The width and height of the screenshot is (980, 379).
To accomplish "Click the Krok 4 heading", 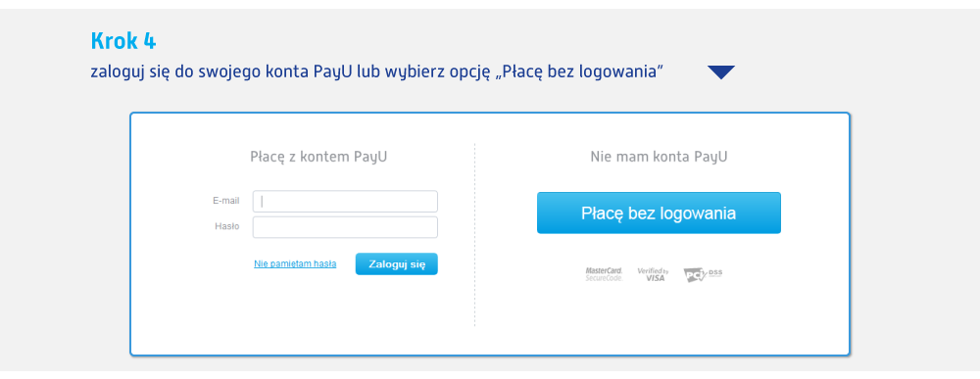I will (x=123, y=41).
